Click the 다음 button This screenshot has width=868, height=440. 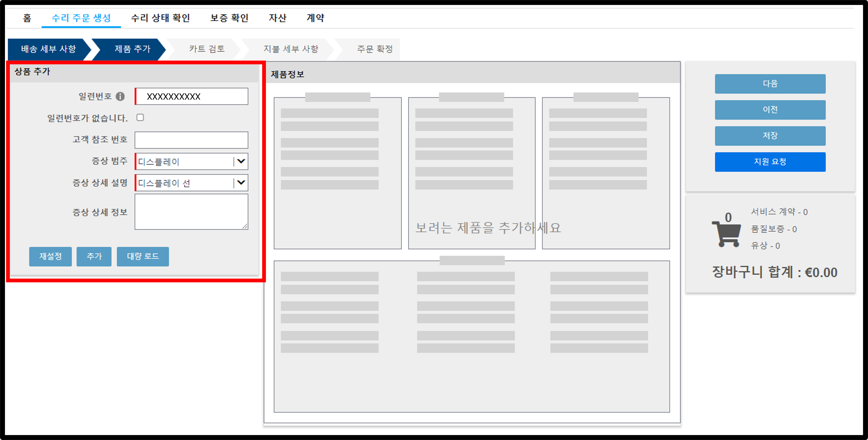(x=770, y=84)
